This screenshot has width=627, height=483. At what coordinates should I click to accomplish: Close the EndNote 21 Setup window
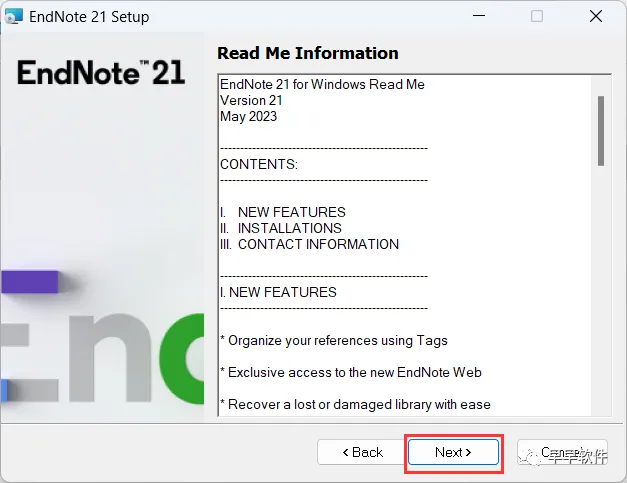596,16
